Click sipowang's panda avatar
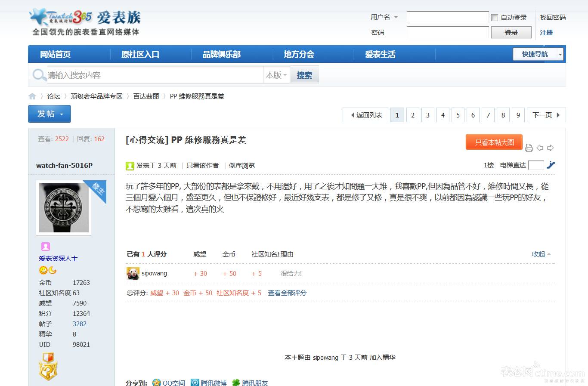This screenshot has width=588, height=386. (x=133, y=274)
